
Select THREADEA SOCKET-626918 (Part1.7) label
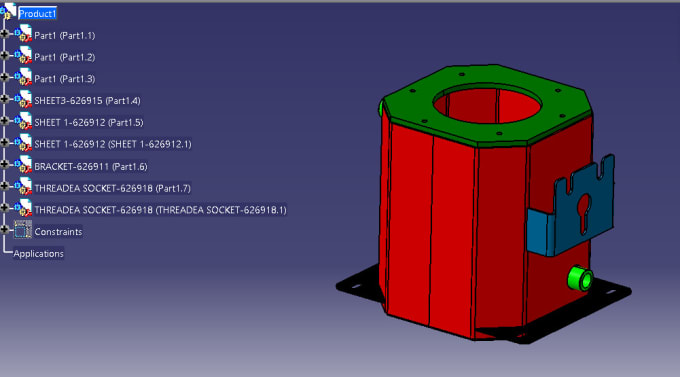[112, 188]
